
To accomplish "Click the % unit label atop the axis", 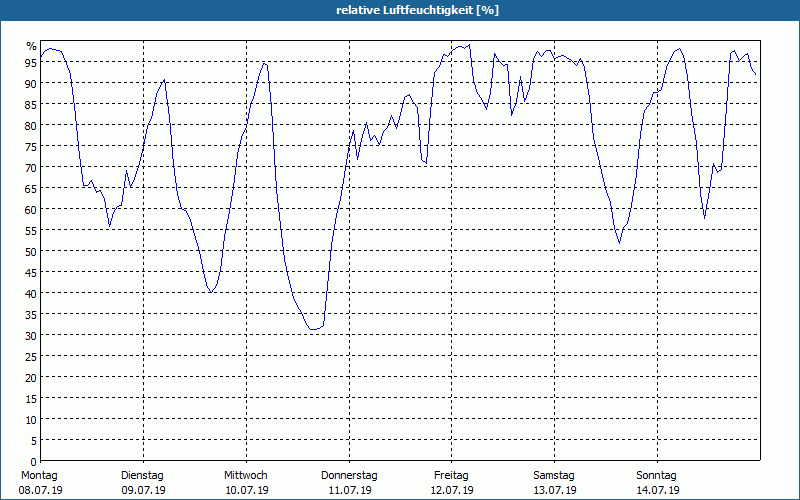I will coord(32,45).
